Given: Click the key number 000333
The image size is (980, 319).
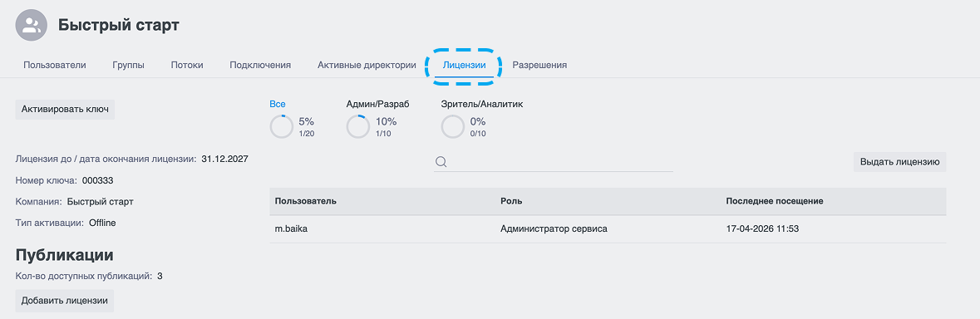Looking at the screenshot, I should pyautogui.click(x=98, y=180).
